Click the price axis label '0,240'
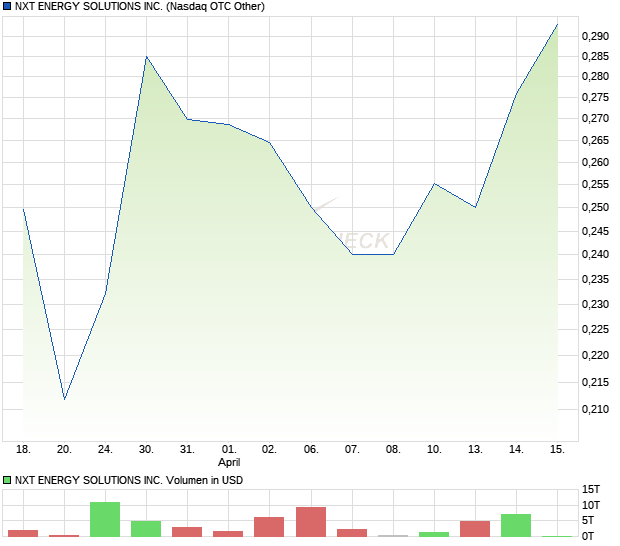The image size is (620, 546). [x=595, y=254]
